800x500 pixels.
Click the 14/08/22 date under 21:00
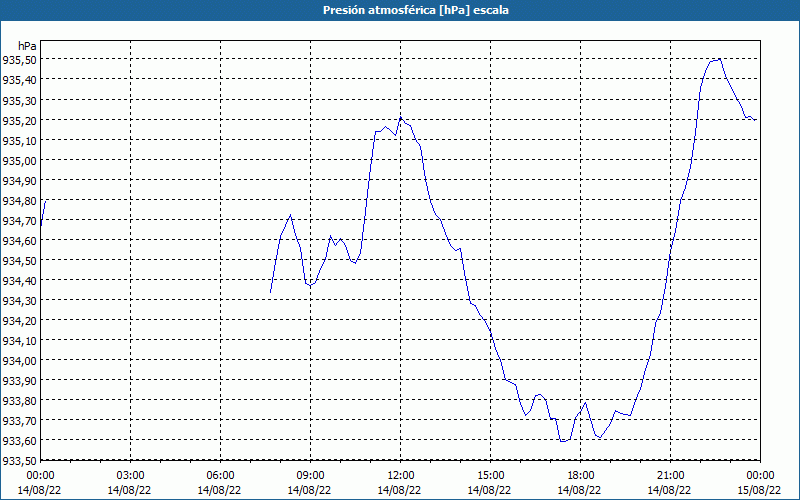(669, 490)
